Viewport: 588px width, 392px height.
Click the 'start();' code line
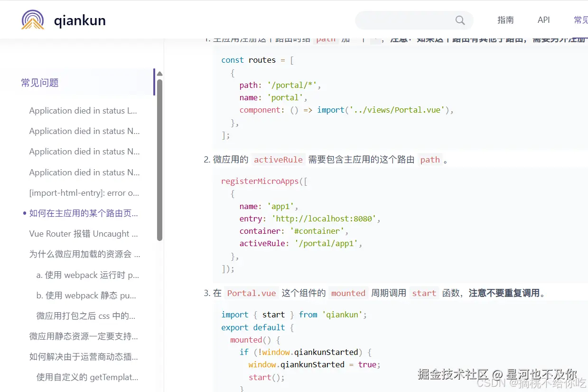click(266, 377)
